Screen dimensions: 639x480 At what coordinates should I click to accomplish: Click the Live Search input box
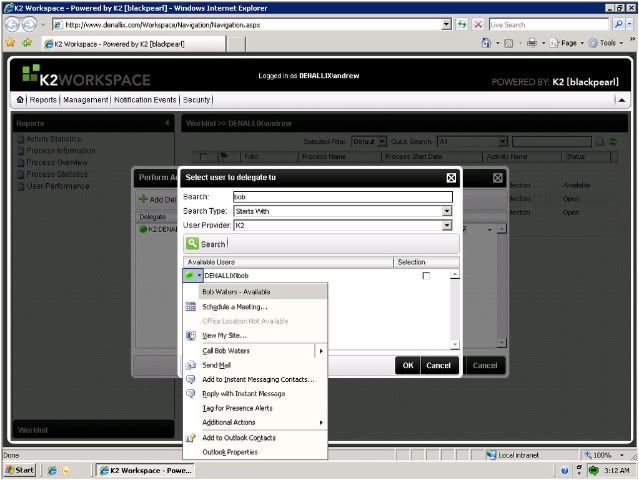tap(549, 24)
